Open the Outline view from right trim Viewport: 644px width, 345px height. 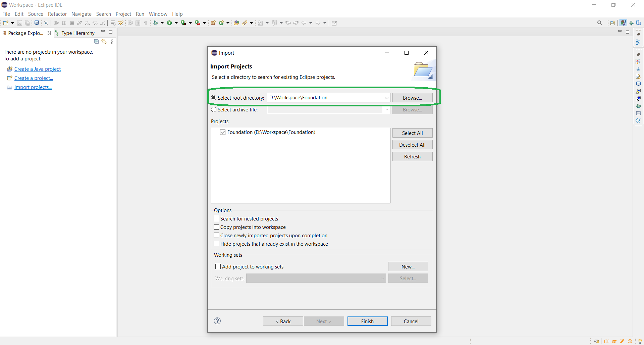click(638, 42)
